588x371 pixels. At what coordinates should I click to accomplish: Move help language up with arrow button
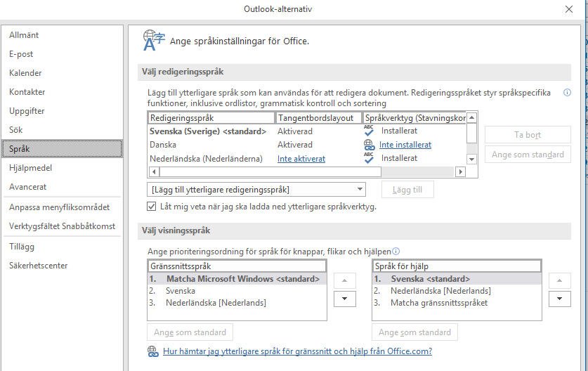(559, 280)
